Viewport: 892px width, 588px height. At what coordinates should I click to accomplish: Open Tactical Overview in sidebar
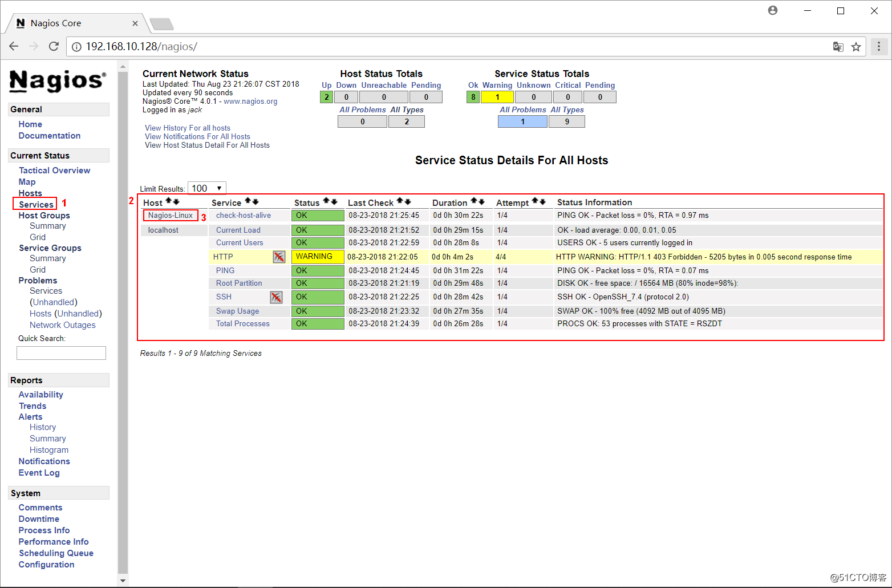(x=54, y=171)
